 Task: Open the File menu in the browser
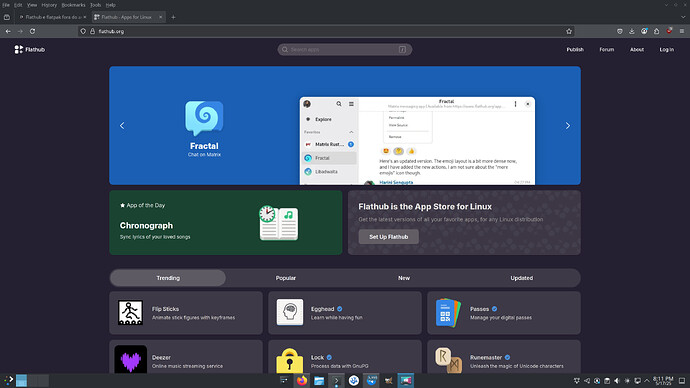[6, 5]
